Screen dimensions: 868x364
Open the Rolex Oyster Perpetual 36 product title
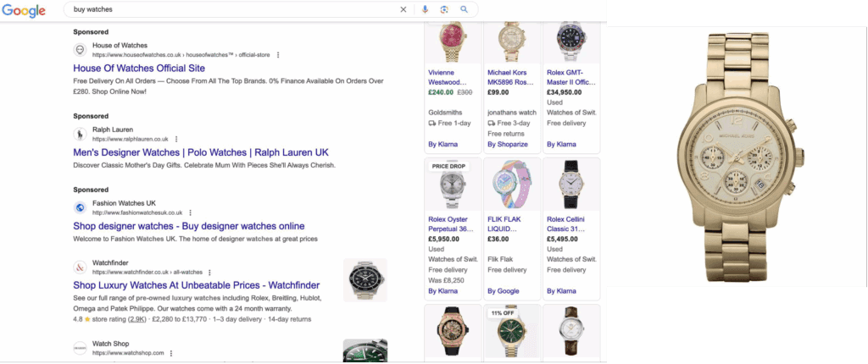pos(451,224)
